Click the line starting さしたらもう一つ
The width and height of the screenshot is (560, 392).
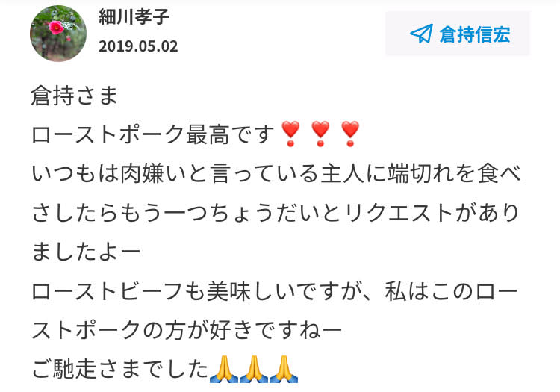[276, 213]
